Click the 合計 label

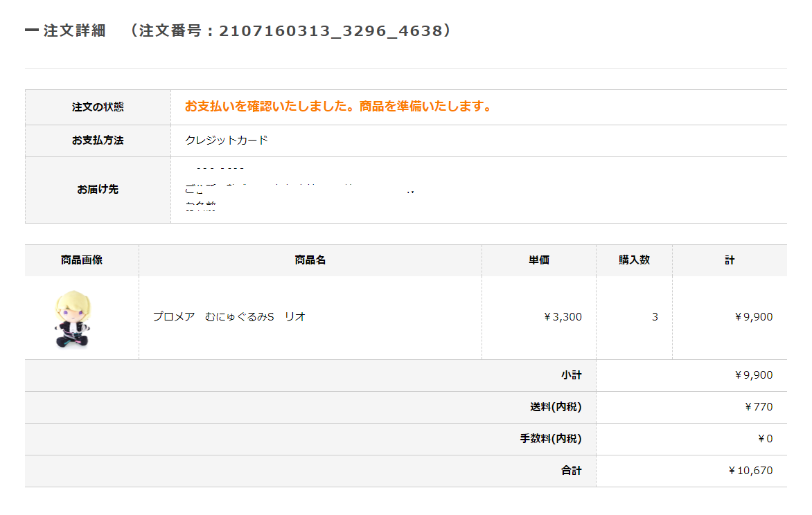click(x=571, y=471)
